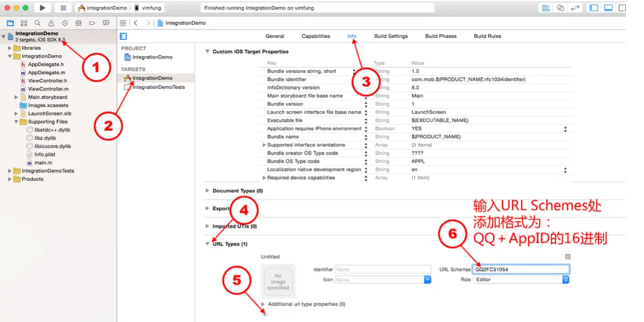The width and height of the screenshot is (644, 322).
Task: Open the Breakpoint navigator icon
Action: (92, 23)
